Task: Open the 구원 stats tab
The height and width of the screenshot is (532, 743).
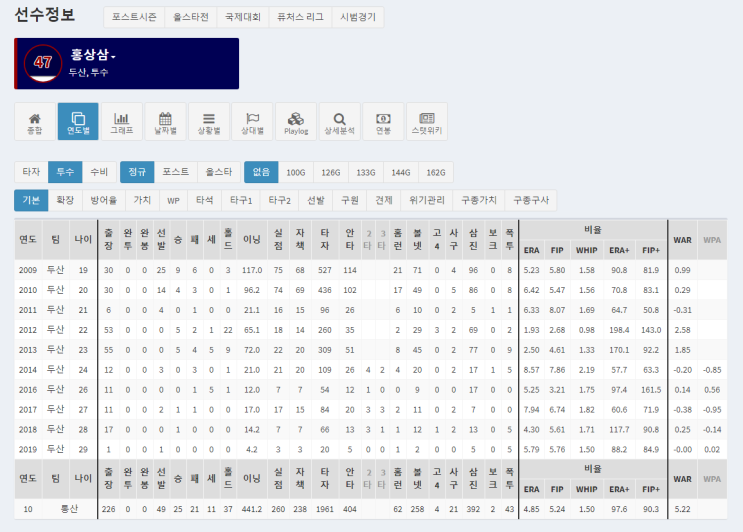Action: 350,200
